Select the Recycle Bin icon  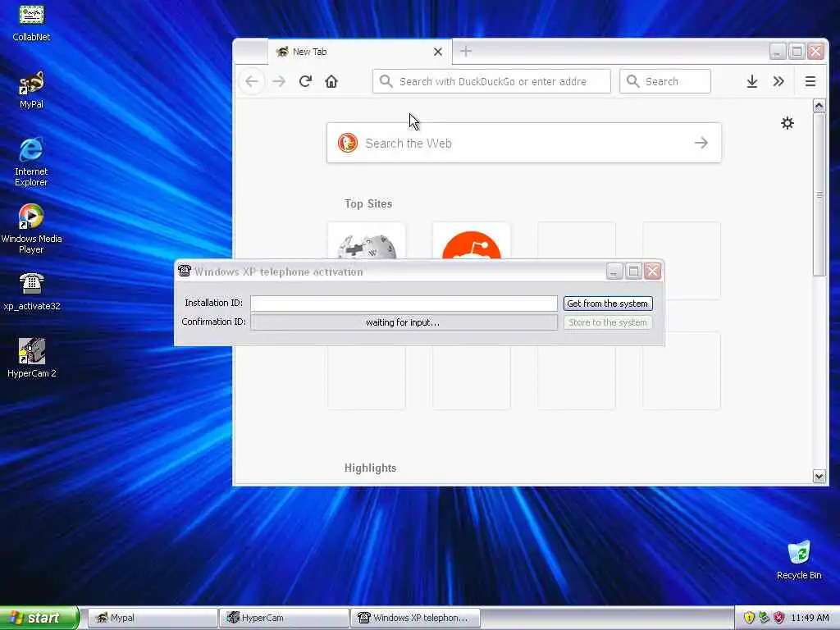(x=799, y=559)
